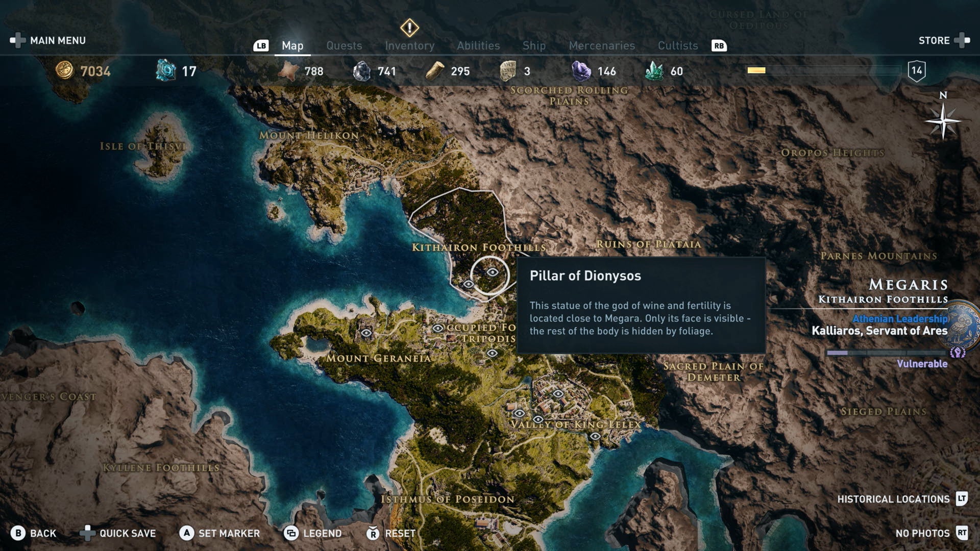Click the olive wood resource icon
Screen dimensions: 980x551
pos(434,71)
